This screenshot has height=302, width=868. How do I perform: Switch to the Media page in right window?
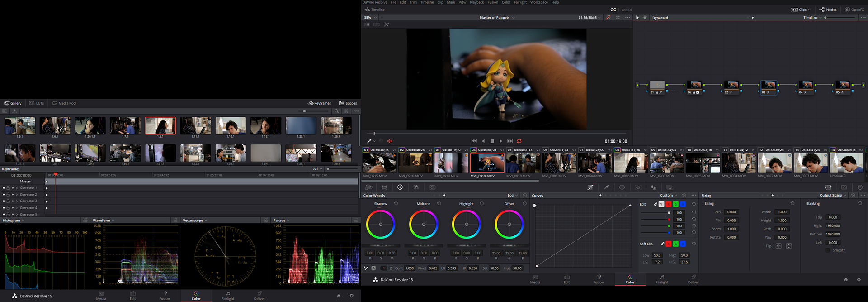[x=535, y=279]
